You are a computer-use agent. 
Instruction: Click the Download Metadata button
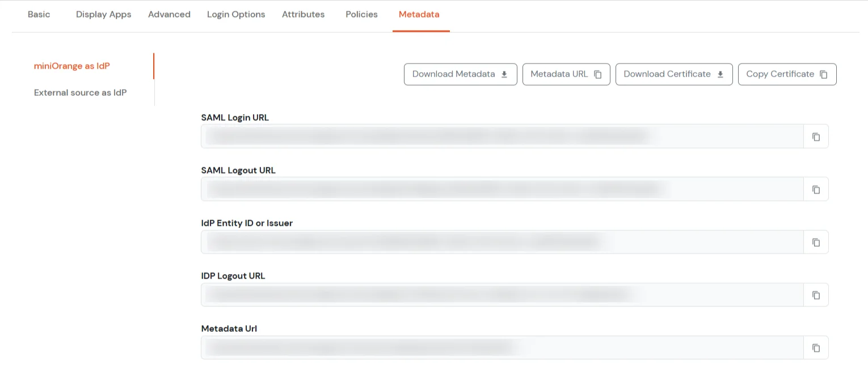(x=460, y=74)
